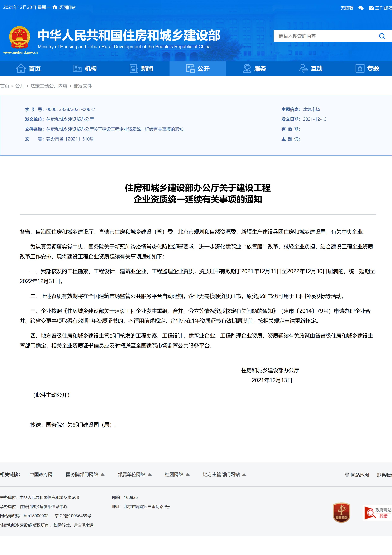
Task: Click the www.mohurd.gov.cn text
Action: click(x=21, y=53)
